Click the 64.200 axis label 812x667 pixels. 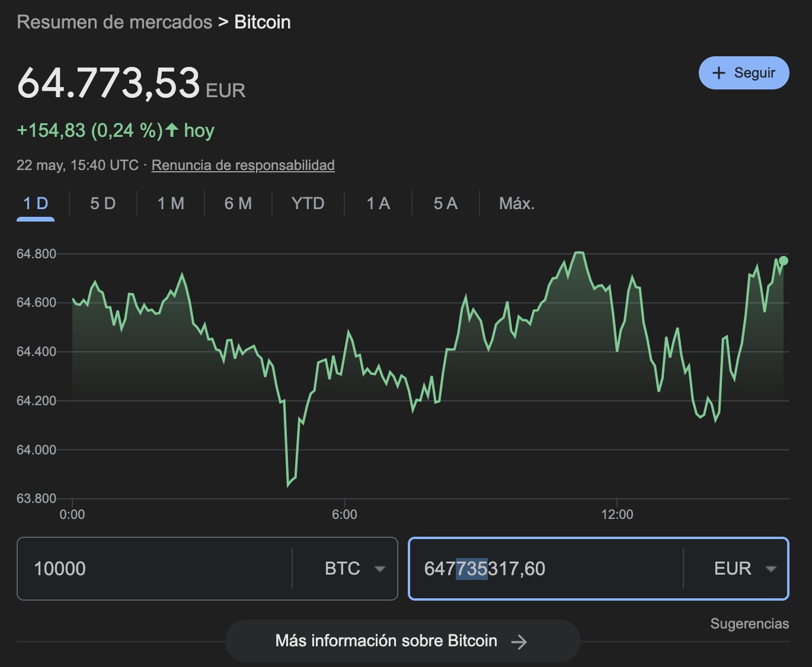pyautogui.click(x=36, y=401)
